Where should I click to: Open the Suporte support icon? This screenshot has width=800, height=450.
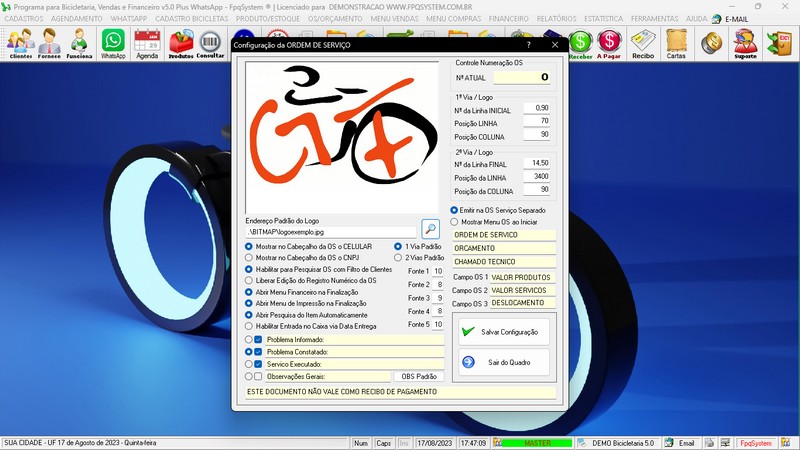745,43
